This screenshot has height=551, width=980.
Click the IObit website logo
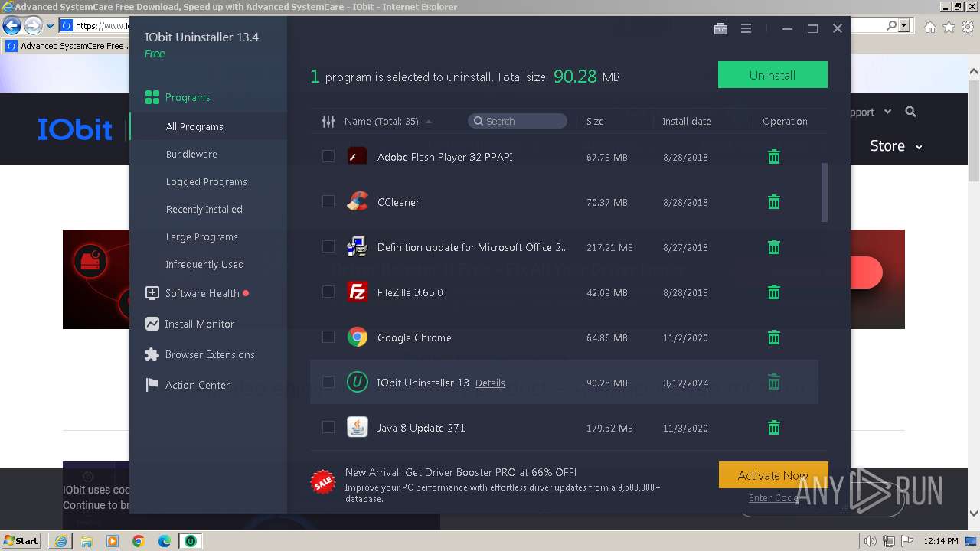(75, 129)
